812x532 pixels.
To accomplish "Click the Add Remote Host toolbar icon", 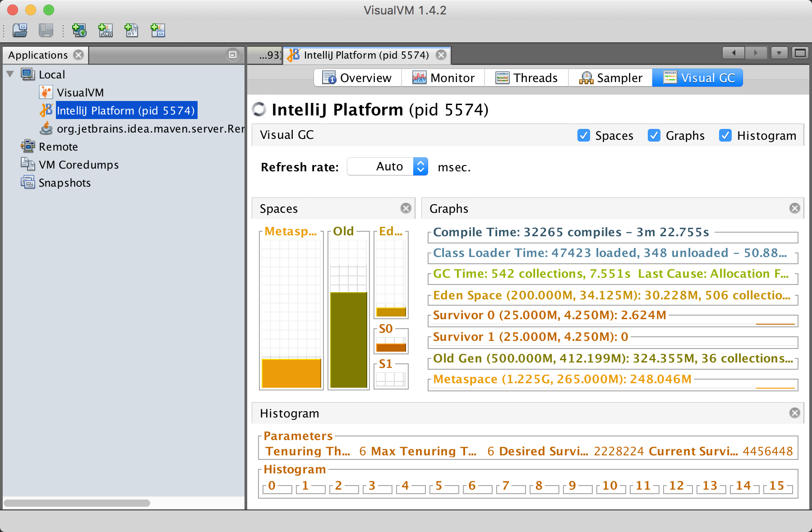I will (79, 30).
